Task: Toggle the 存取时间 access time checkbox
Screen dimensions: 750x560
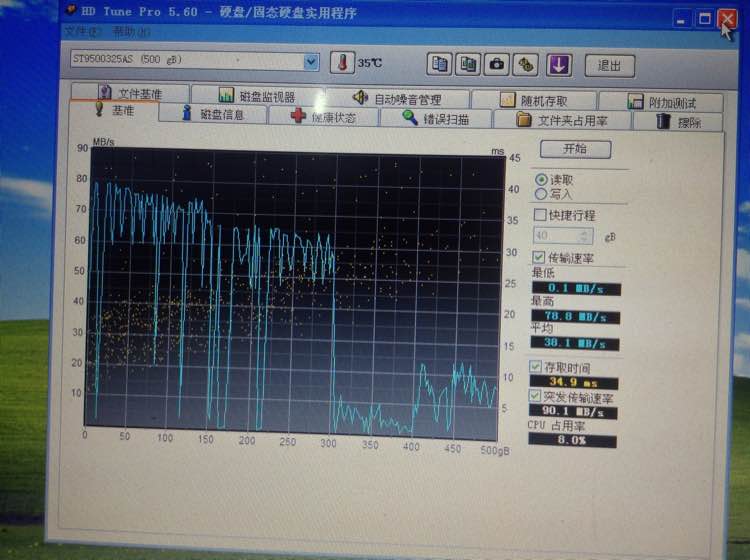Action: [535, 367]
